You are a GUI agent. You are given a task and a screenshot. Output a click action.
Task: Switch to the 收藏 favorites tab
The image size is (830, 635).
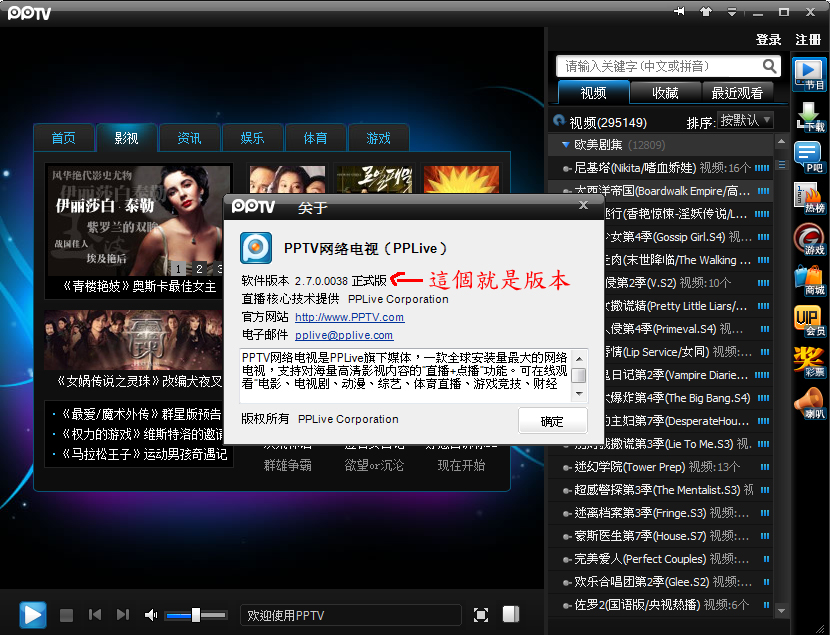[x=665, y=93]
